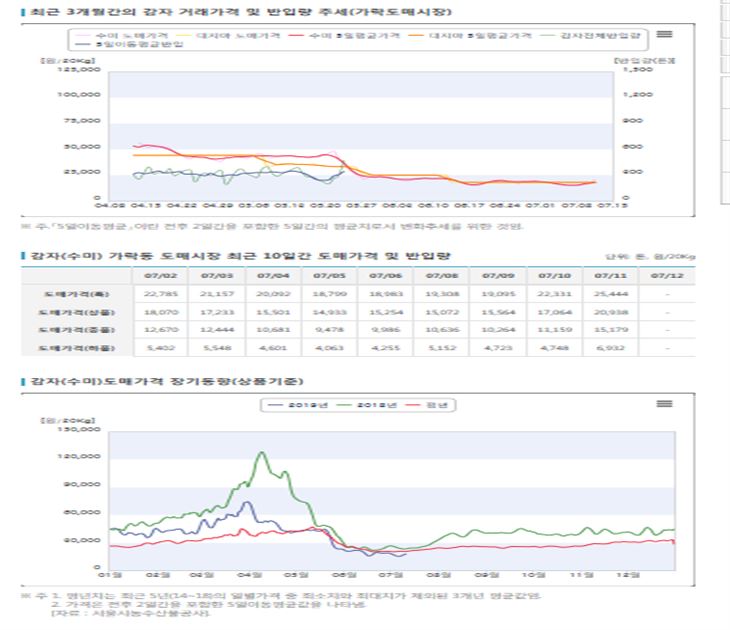The width and height of the screenshot is (730, 630).
Task: Click the 9,478 price cell
Action: pyautogui.click(x=329, y=330)
